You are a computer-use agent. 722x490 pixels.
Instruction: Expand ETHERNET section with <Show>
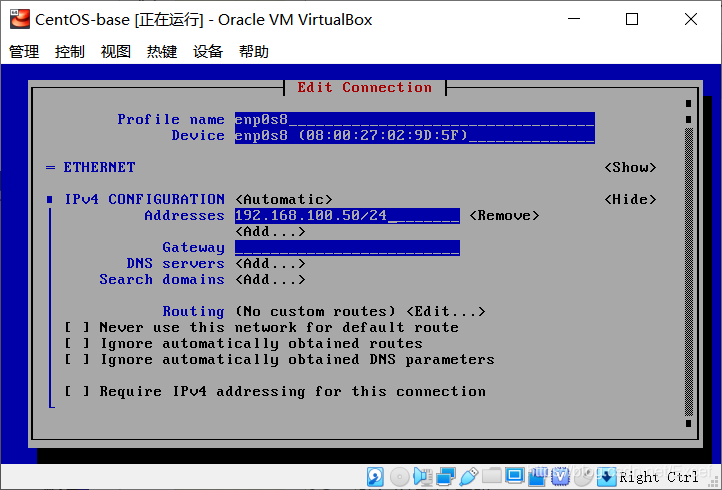630,168
